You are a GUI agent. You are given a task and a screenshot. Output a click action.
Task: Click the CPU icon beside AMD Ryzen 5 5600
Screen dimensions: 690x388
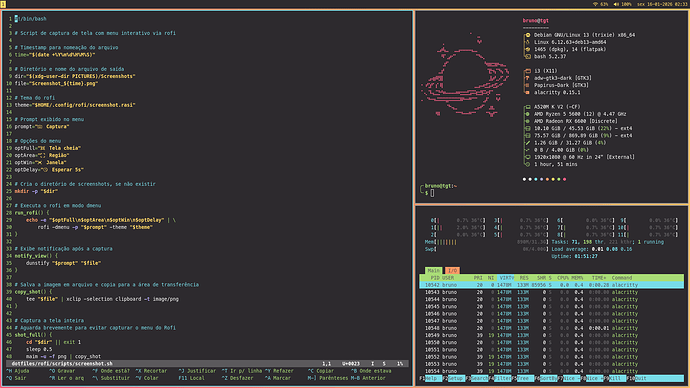[x=528, y=114]
